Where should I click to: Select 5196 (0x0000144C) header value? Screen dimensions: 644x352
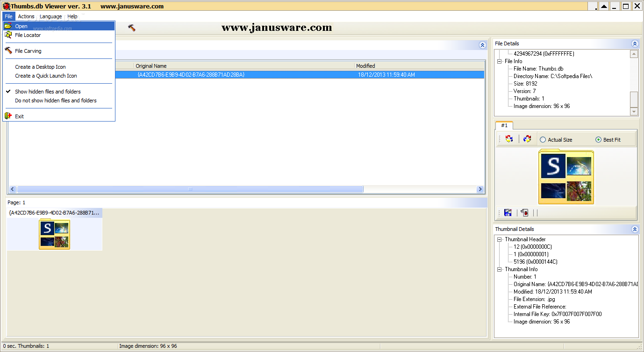[x=535, y=262]
